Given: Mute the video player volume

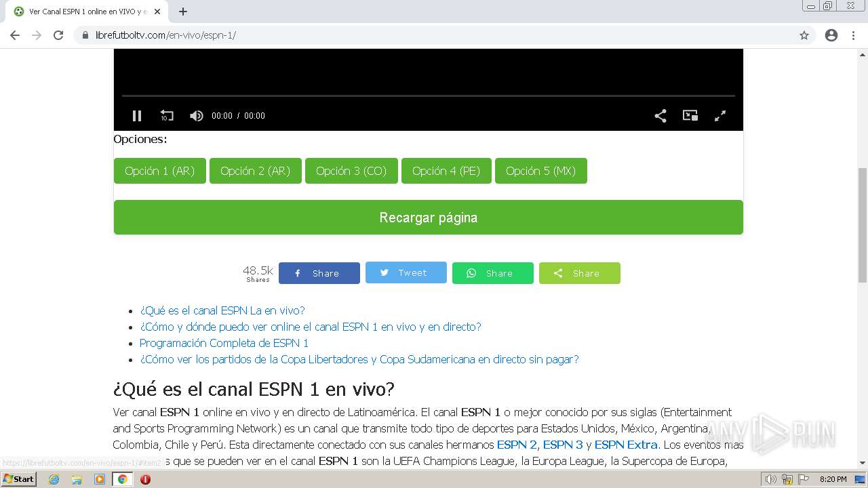Looking at the screenshot, I should [x=197, y=116].
